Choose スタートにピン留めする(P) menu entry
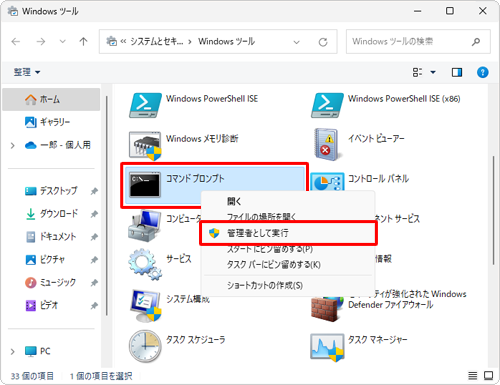Screen dimensions: 500x385 [x=288, y=249]
